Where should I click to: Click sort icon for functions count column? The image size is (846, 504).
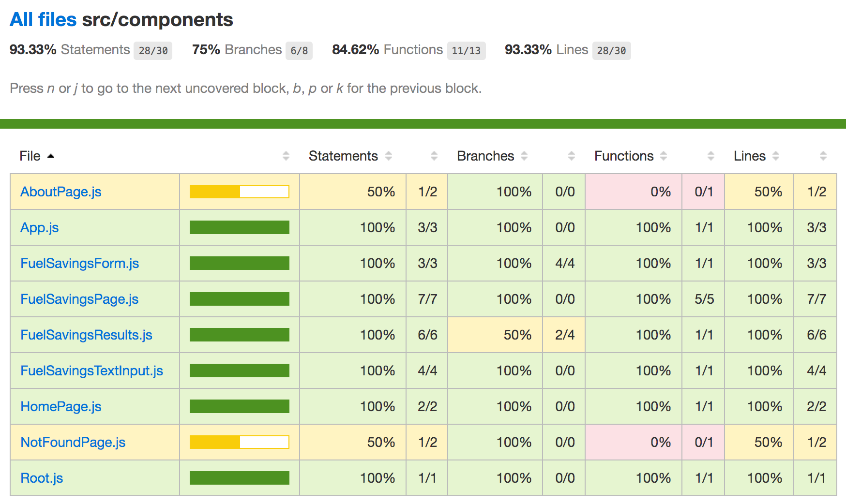711,156
